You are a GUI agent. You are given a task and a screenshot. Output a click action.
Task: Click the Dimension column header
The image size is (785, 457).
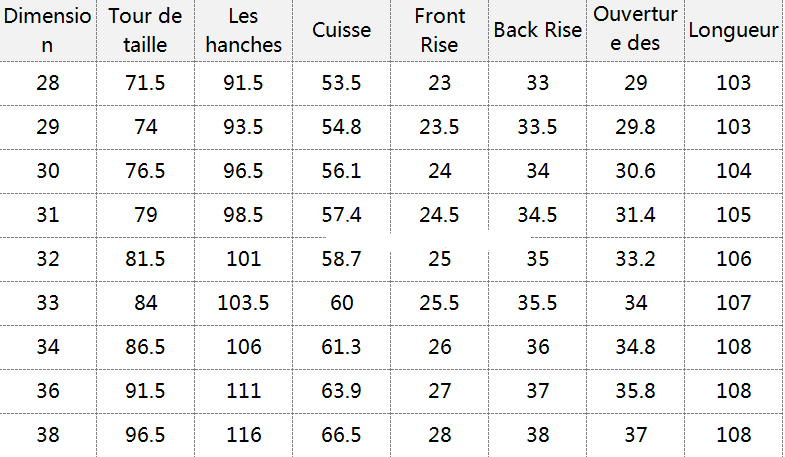(x=48, y=31)
